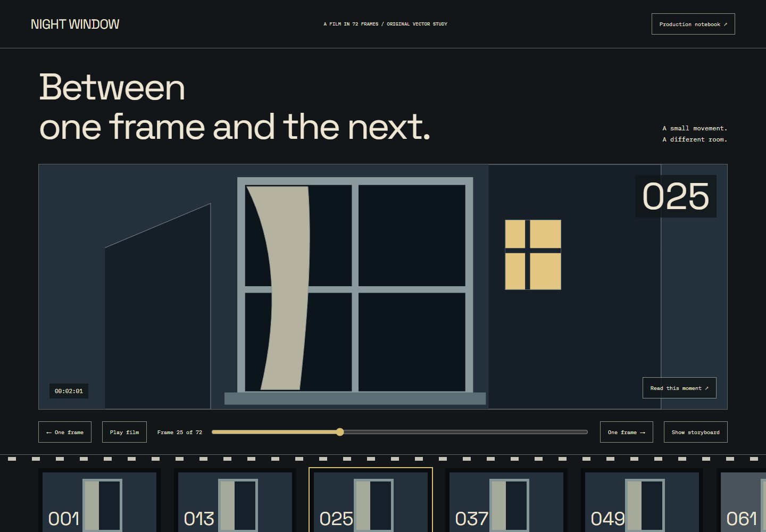Open Read this moment link
Image resolution: width=766 pixels, height=532 pixels.
click(x=679, y=388)
